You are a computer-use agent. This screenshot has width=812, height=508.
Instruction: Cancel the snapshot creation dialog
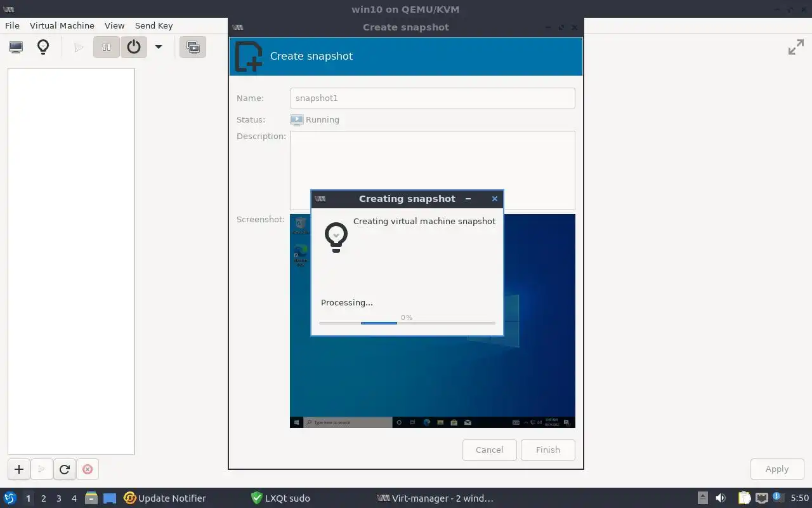click(489, 450)
